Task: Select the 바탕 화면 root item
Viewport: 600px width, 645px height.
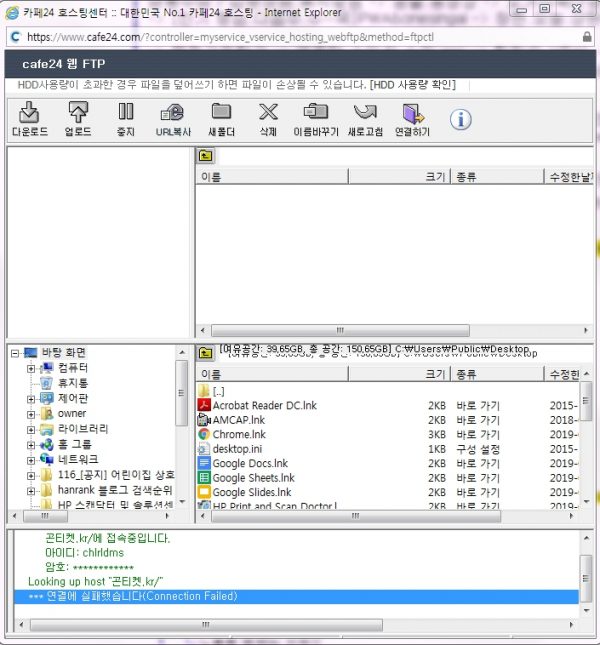Action: (x=63, y=353)
